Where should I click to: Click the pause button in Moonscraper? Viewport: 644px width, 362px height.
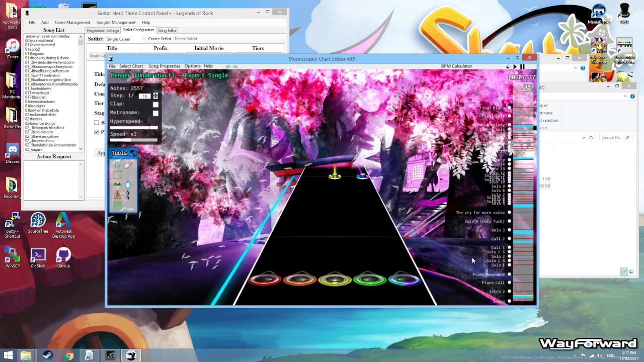[522, 66]
